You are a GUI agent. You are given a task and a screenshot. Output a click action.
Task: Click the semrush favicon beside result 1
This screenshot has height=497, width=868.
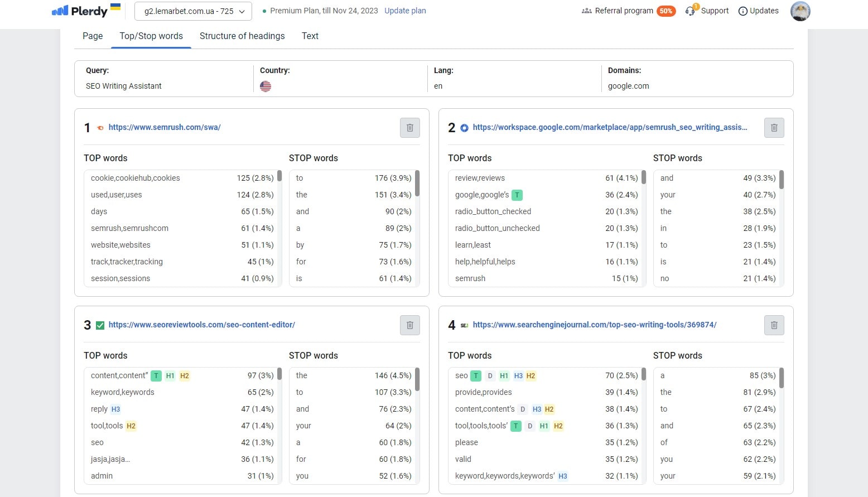[x=100, y=128]
